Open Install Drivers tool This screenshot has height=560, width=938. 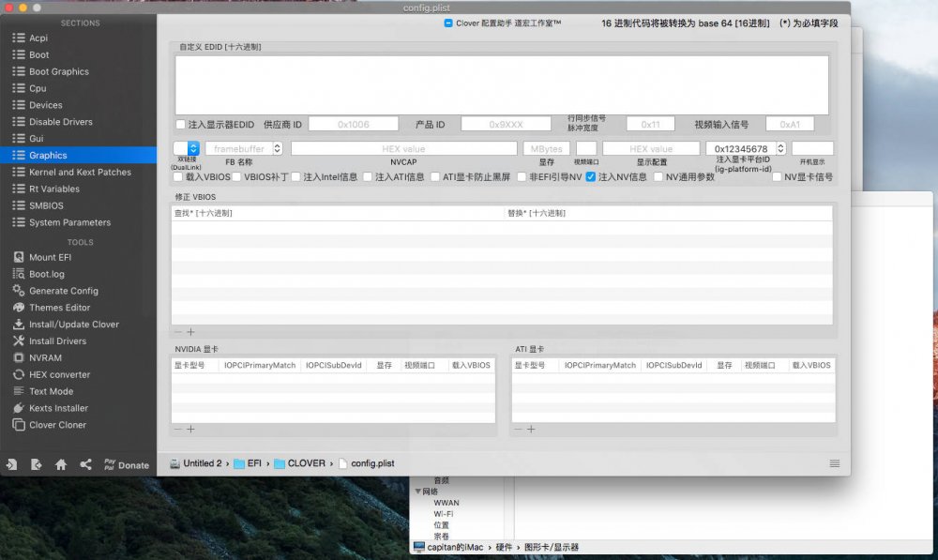(57, 341)
